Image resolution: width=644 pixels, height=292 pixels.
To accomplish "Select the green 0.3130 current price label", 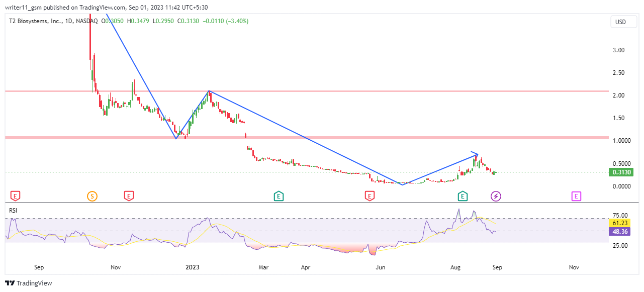I will [621, 172].
